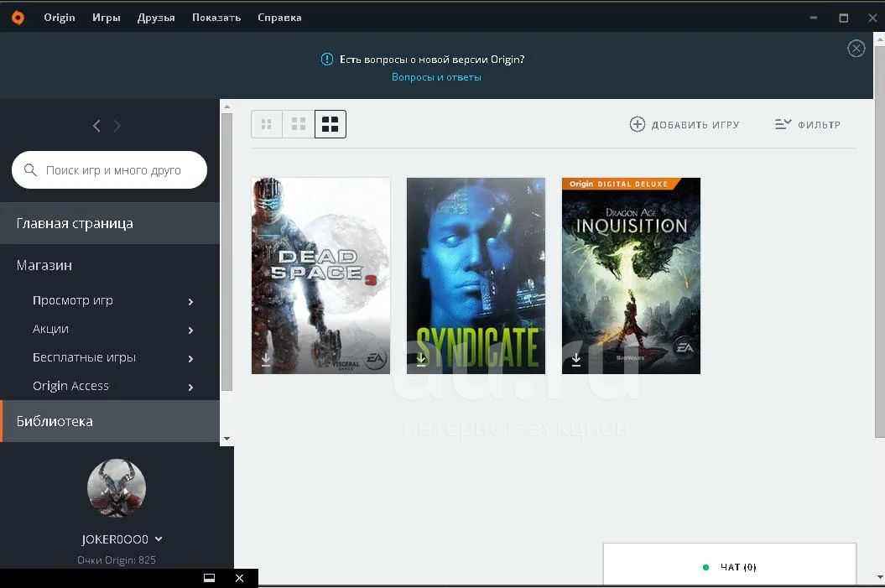Switch to small tile view
This screenshot has height=588, width=885.
(x=267, y=124)
